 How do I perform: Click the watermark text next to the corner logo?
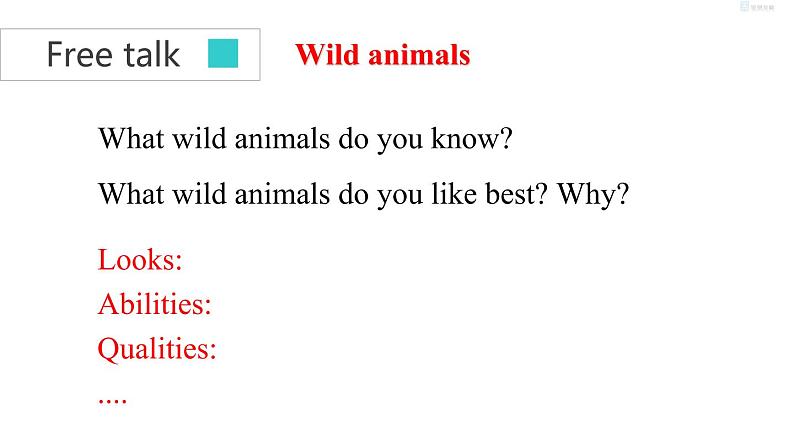[x=766, y=6]
